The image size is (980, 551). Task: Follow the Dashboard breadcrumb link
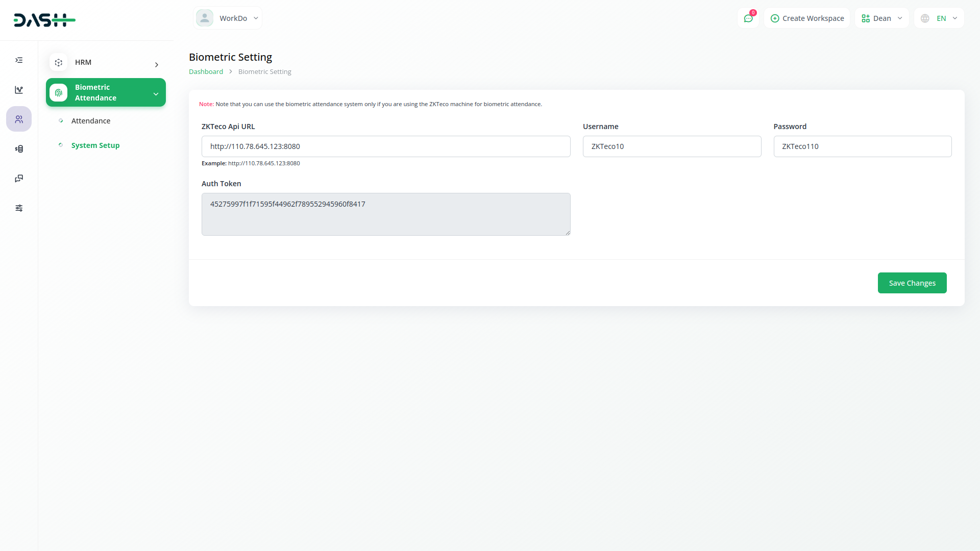click(x=206, y=71)
